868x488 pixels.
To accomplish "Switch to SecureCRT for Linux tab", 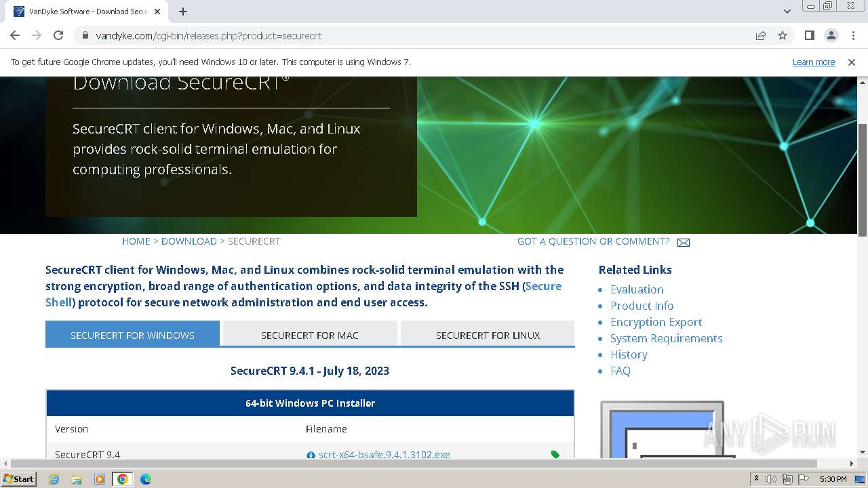I will point(488,335).
